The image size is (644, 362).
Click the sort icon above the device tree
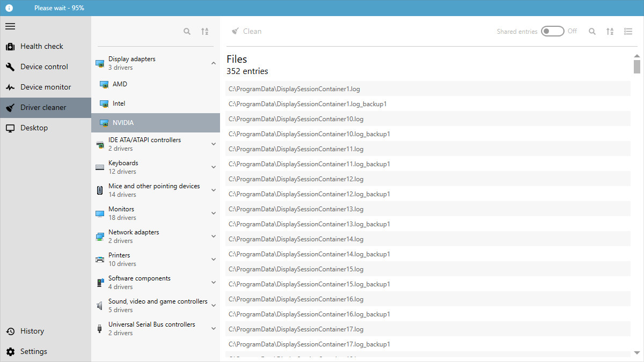coord(204,31)
